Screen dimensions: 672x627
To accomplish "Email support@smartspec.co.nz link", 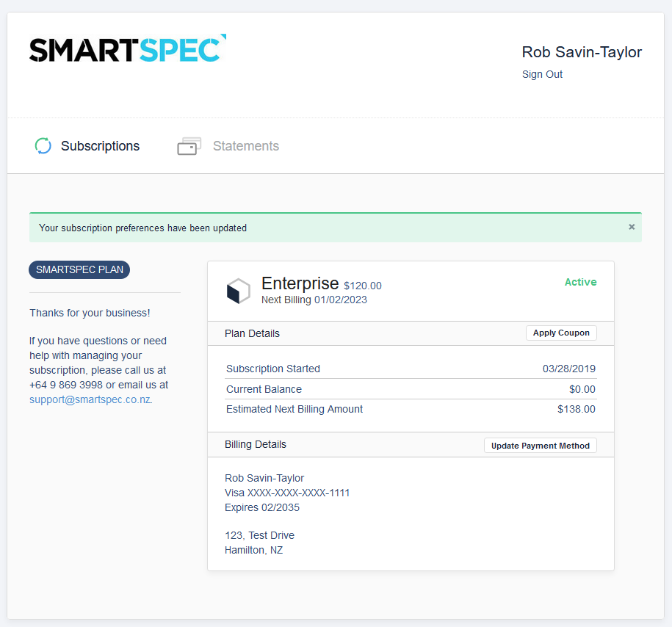I will tap(90, 400).
